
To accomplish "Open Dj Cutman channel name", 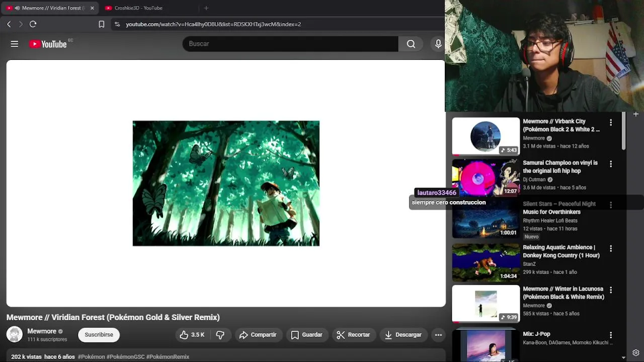I will point(534,179).
